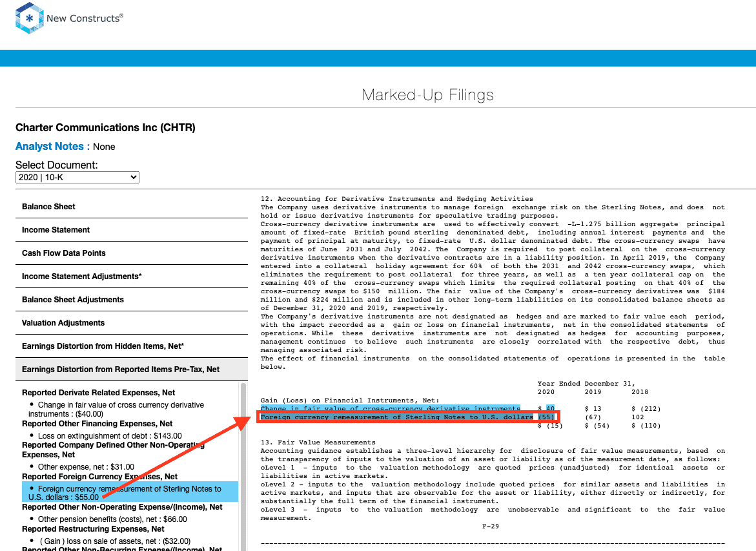The image size is (756, 551).
Task: Click the New Constructs hexagon logo
Action: pyautogui.click(x=30, y=18)
